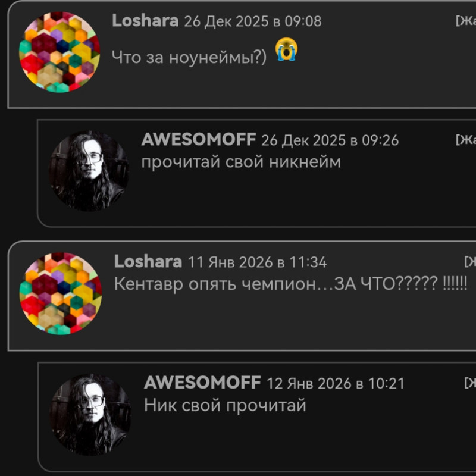This screenshot has width=476, height=476.
Task: Open the timestamp '11 Янв 2026 в 11:34'
Action: pos(257,262)
